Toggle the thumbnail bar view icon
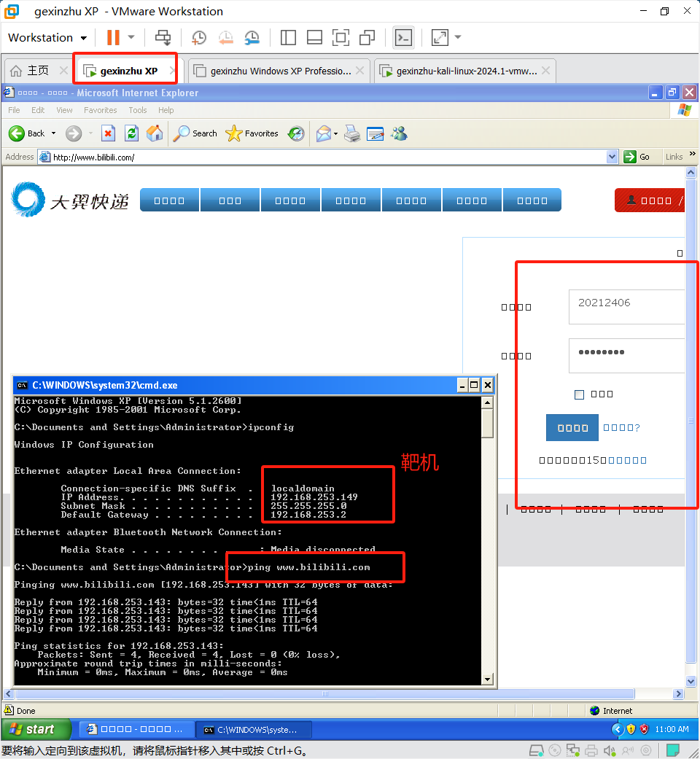This screenshot has width=700, height=759. pyautogui.click(x=315, y=37)
